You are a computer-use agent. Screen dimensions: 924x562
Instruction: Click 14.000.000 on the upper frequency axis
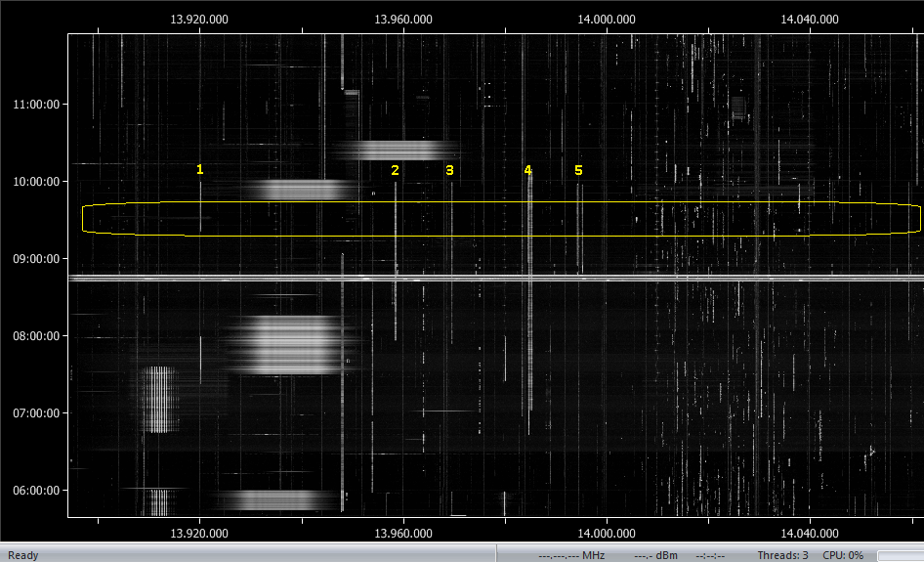click(607, 20)
